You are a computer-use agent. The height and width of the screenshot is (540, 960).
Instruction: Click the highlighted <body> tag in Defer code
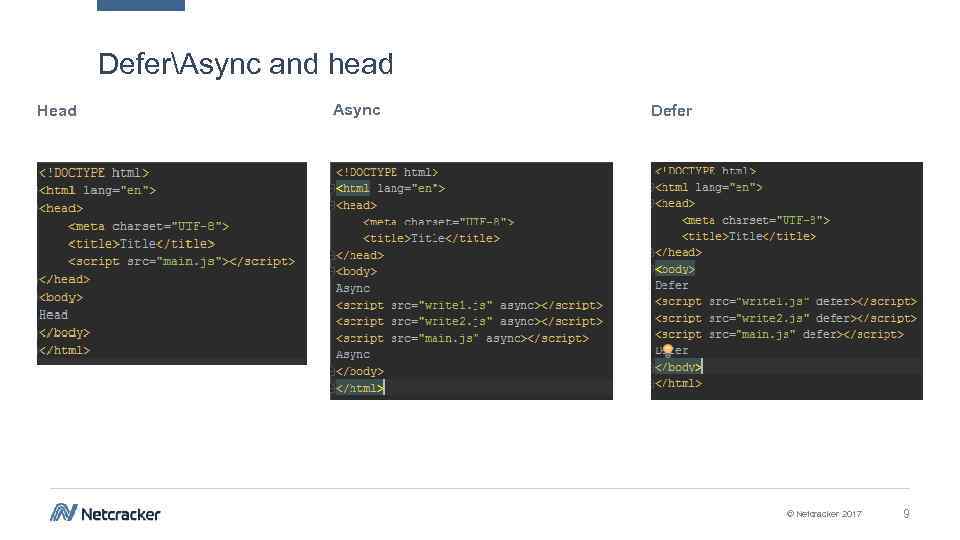coord(675,269)
